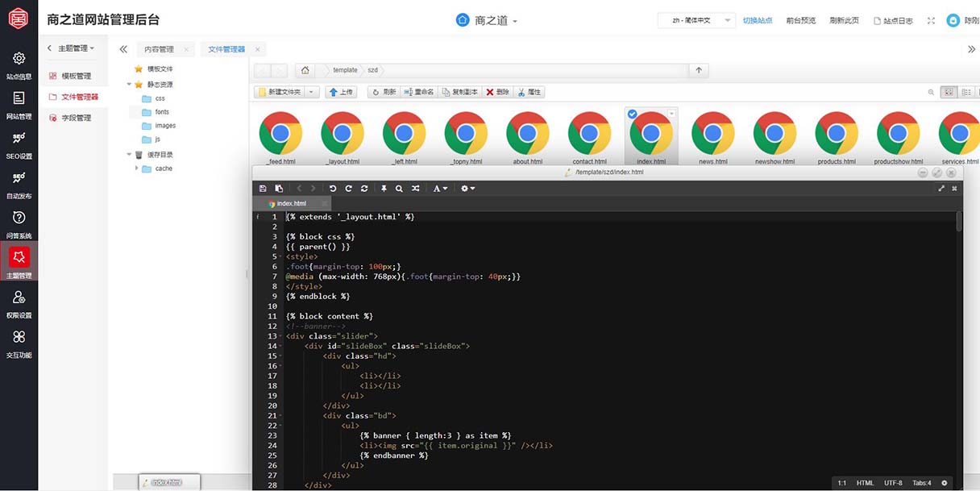Open 问答系统 question mark icon
980x491 pixels.
pos(19,218)
